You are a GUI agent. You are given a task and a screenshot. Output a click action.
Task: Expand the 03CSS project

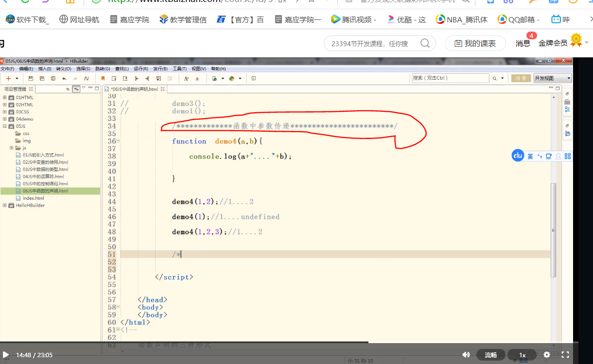coord(5,112)
